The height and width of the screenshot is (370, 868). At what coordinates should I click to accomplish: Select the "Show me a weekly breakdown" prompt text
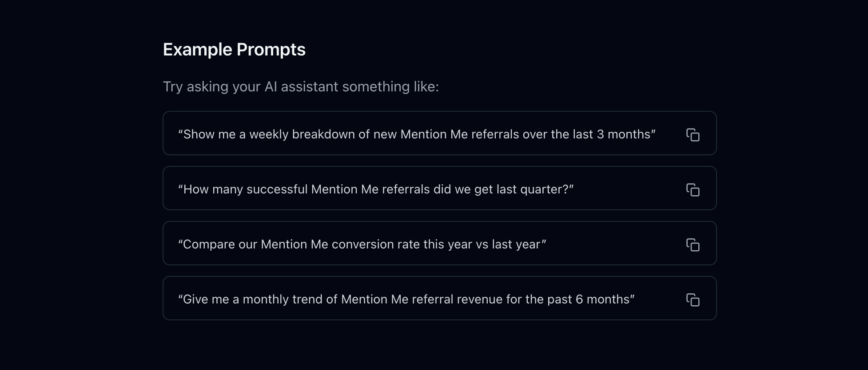tap(417, 134)
